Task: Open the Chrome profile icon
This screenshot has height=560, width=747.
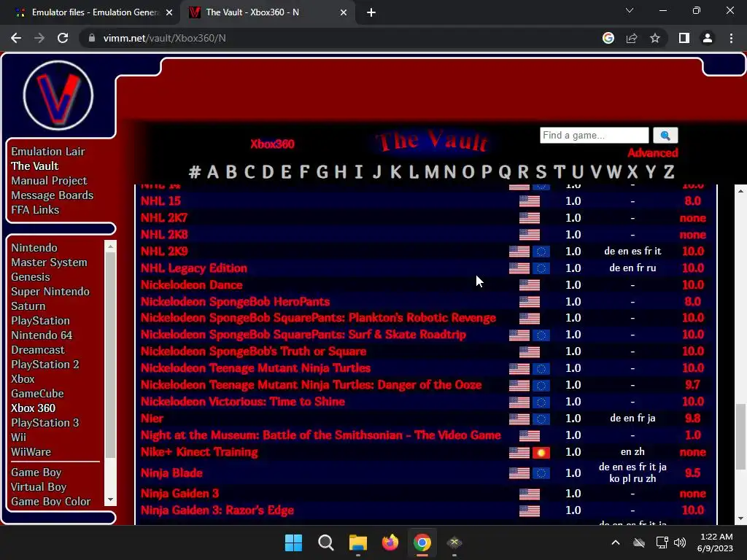Action: click(708, 38)
